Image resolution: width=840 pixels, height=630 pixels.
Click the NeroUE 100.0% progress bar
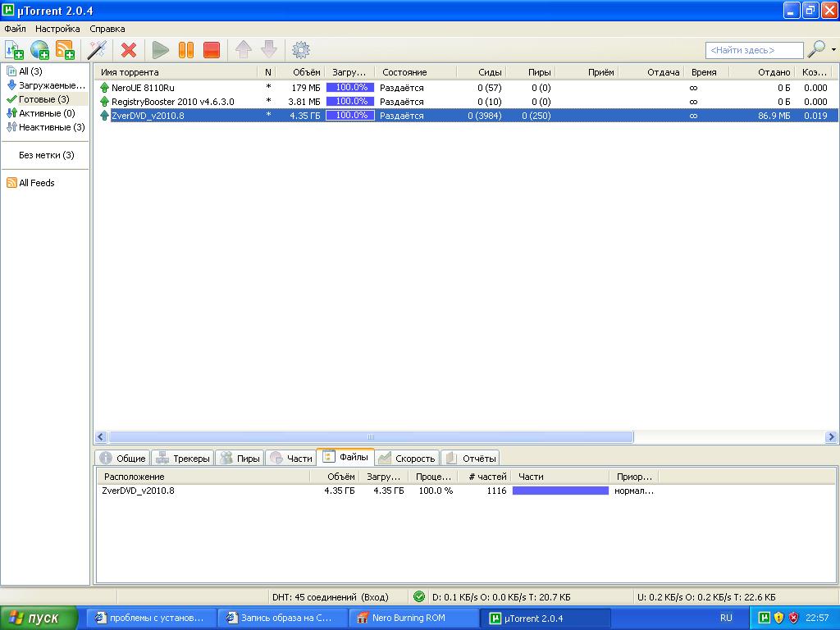[x=350, y=87]
